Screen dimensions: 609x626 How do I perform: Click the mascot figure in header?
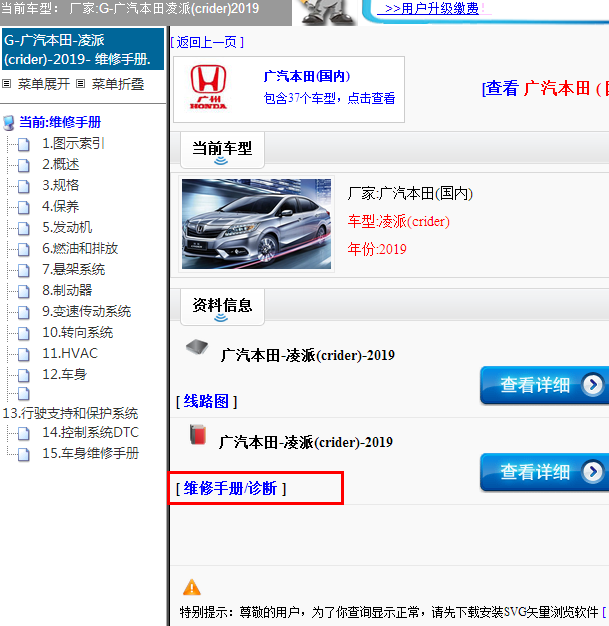pyautogui.click(x=327, y=12)
